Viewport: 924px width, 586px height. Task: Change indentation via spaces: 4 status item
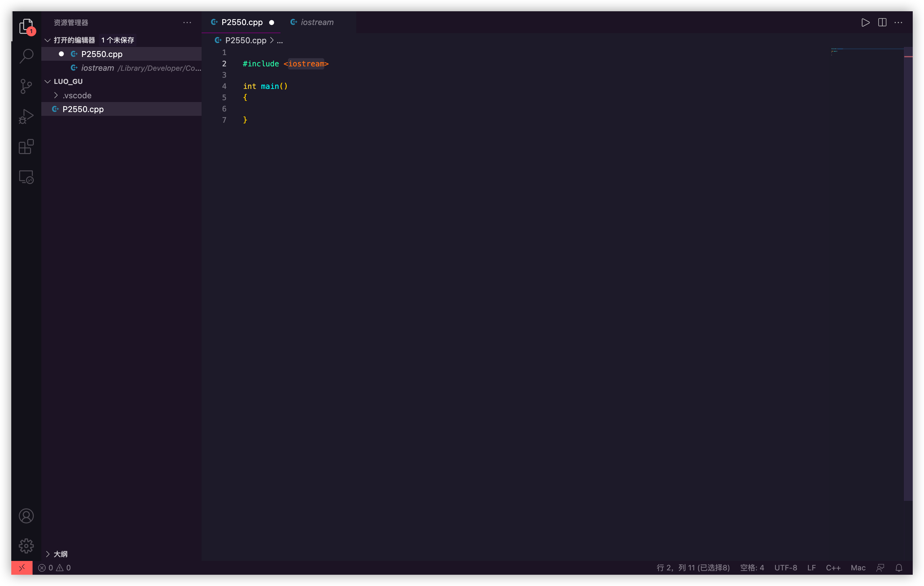pos(752,568)
